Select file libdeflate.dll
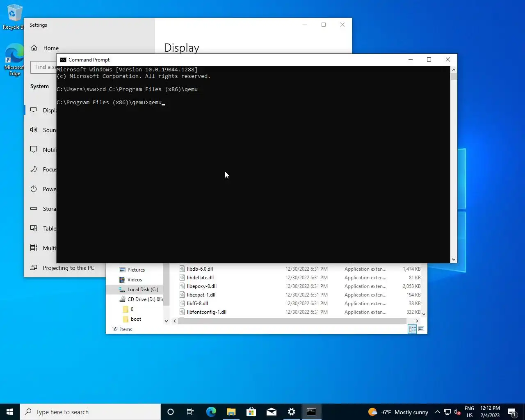This screenshot has height=420, width=525. pos(200,278)
